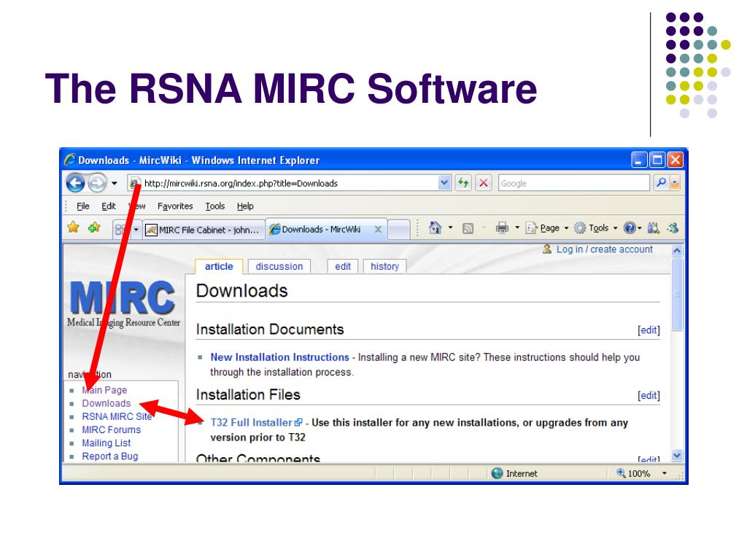Click the browser Back arrow button
Screen dimensions: 747x560
[x=75, y=183]
